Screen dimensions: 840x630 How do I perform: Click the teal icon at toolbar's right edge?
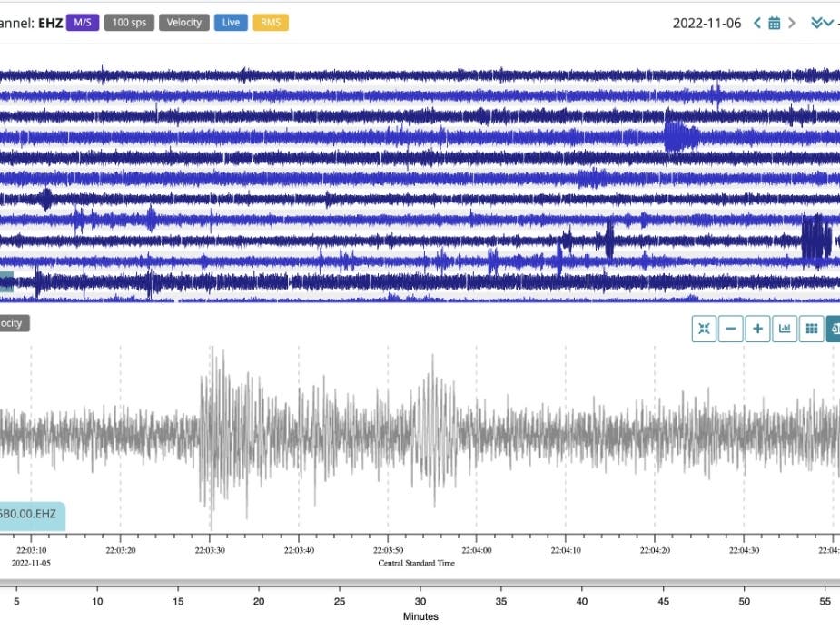834,330
